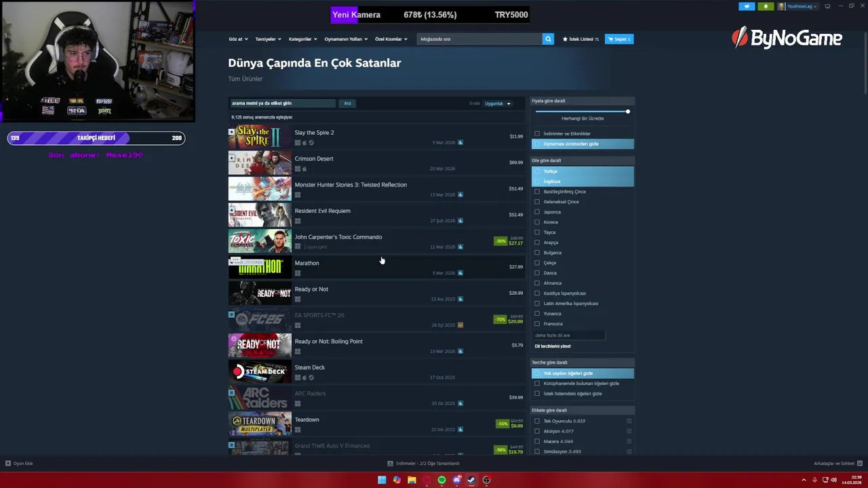This screenshot has width=868, height=488.
Task: Open Windows Start button in taskbar
Action: (x=382, y=480)
